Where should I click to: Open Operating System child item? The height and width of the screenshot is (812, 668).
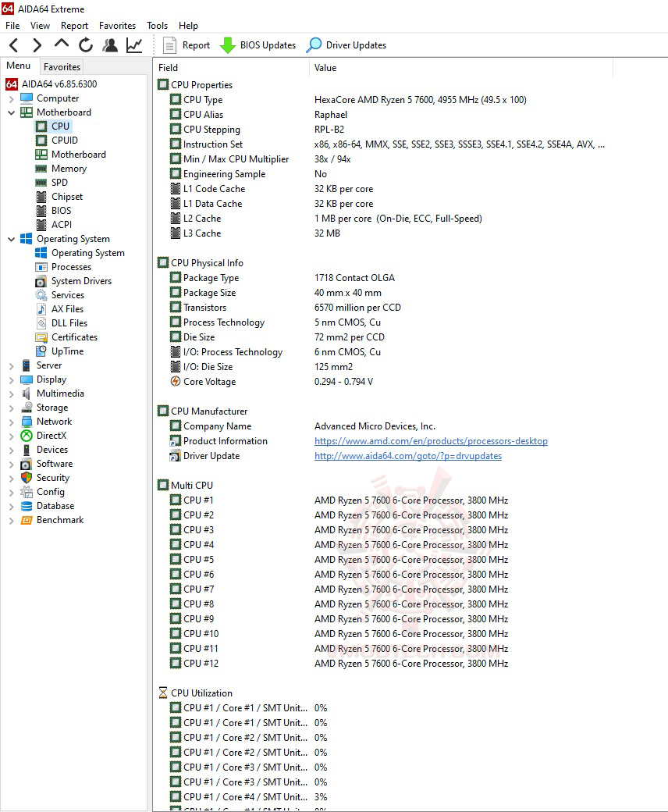[x=80, y=253]
